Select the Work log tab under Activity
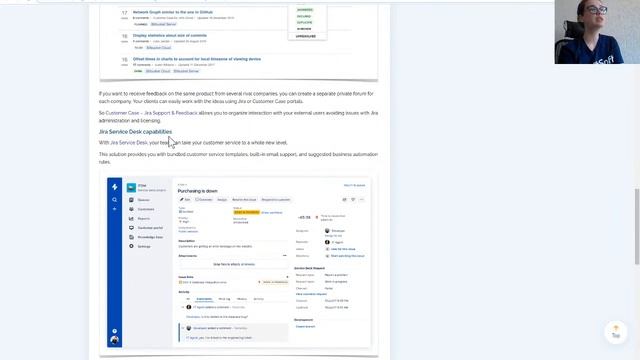 click(224, 299)
